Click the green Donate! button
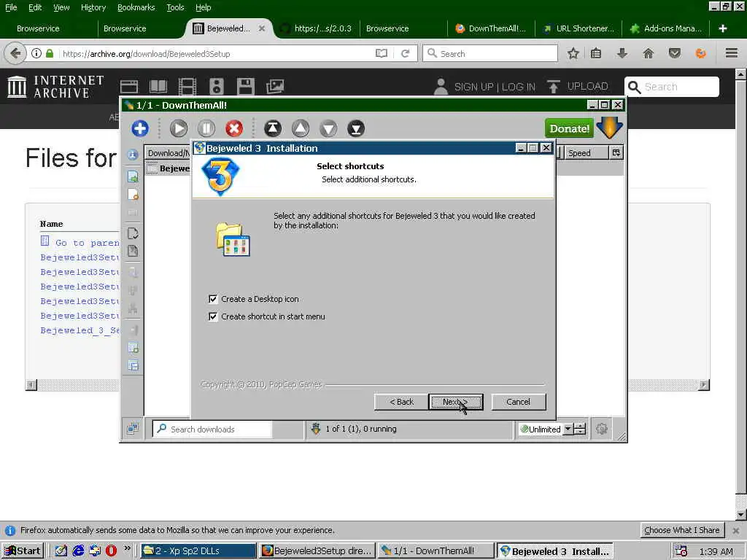747x560 pixels. coord(569,128)
